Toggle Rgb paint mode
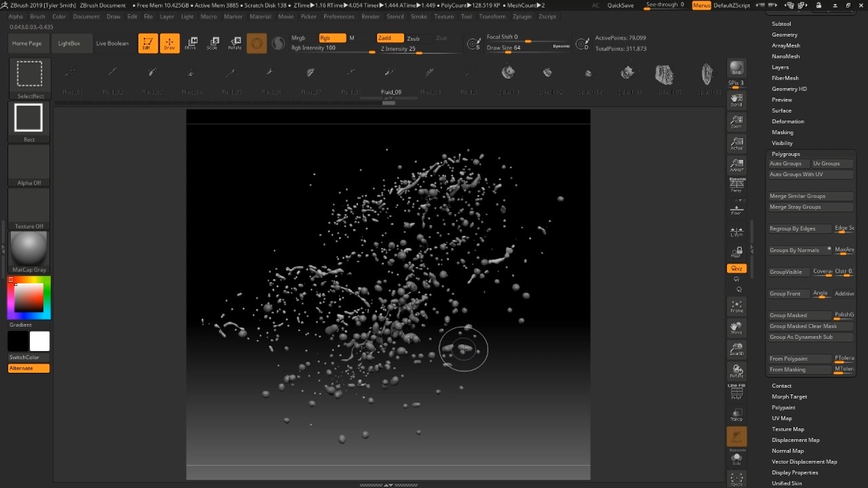This screenshot has height=488, width=868. pyautogui.click(x=332, y=38)
